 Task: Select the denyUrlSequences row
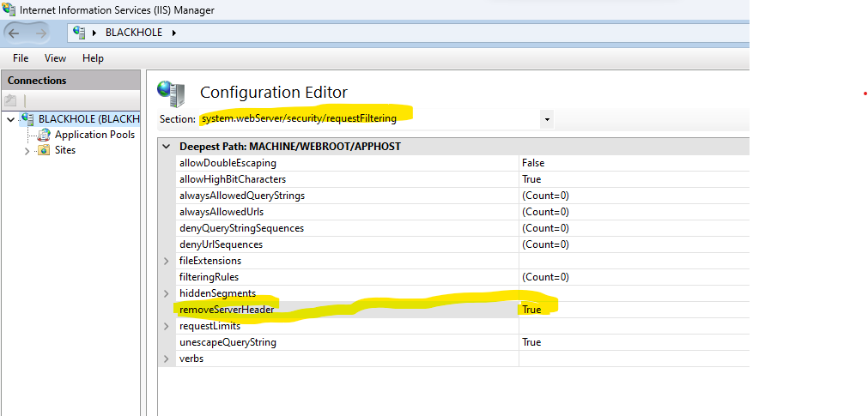462,244
